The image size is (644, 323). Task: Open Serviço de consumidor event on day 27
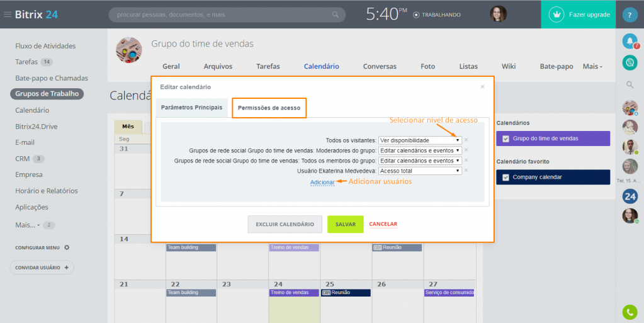click(449, 293)
